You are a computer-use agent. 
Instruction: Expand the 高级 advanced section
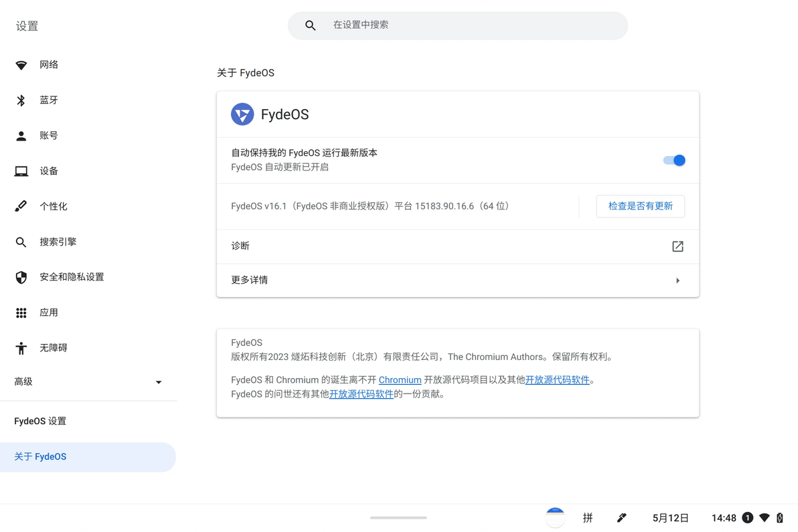point(88,381)
